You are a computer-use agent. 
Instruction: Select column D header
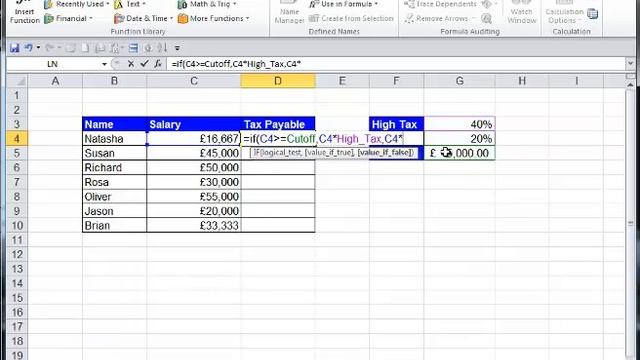point(278,81)
